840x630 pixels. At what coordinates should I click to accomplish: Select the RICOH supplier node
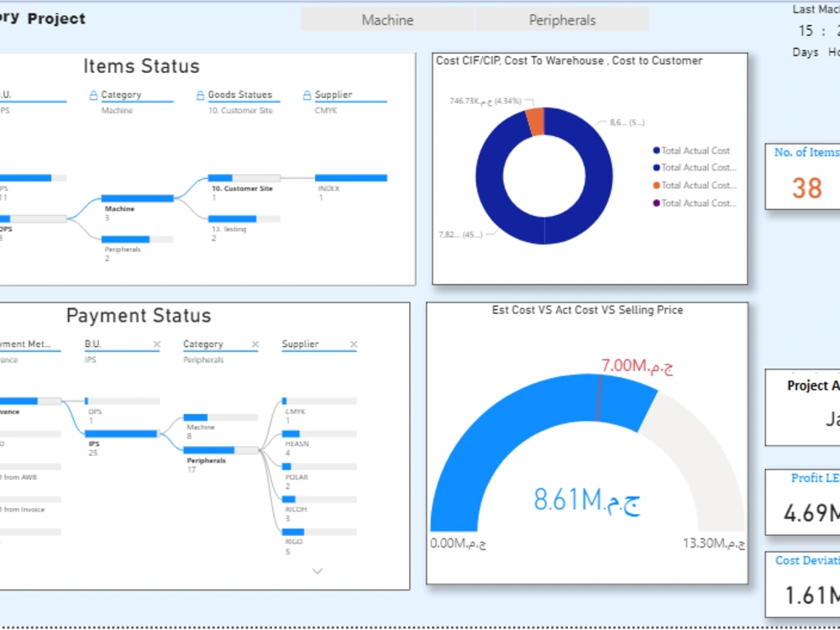319,499
